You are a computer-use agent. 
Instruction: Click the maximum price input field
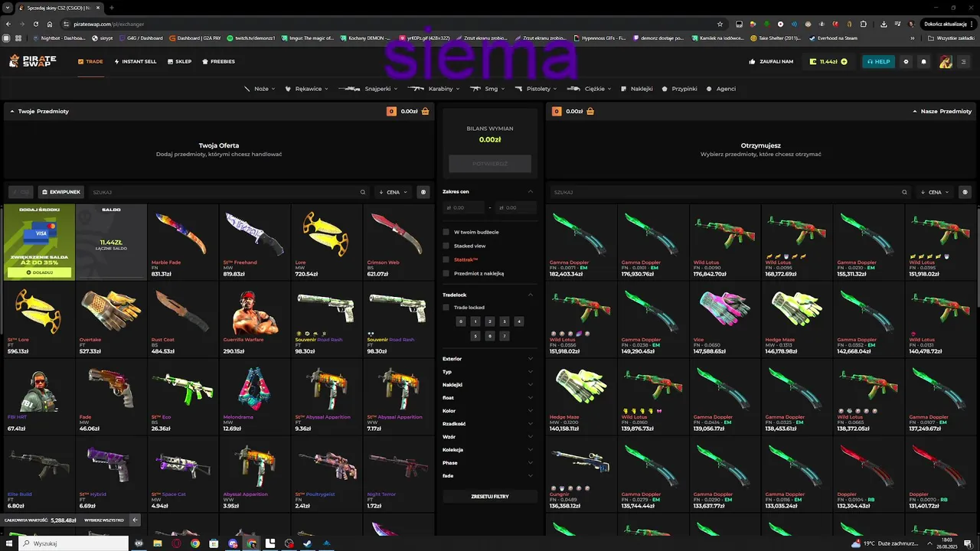pos(514,207)
